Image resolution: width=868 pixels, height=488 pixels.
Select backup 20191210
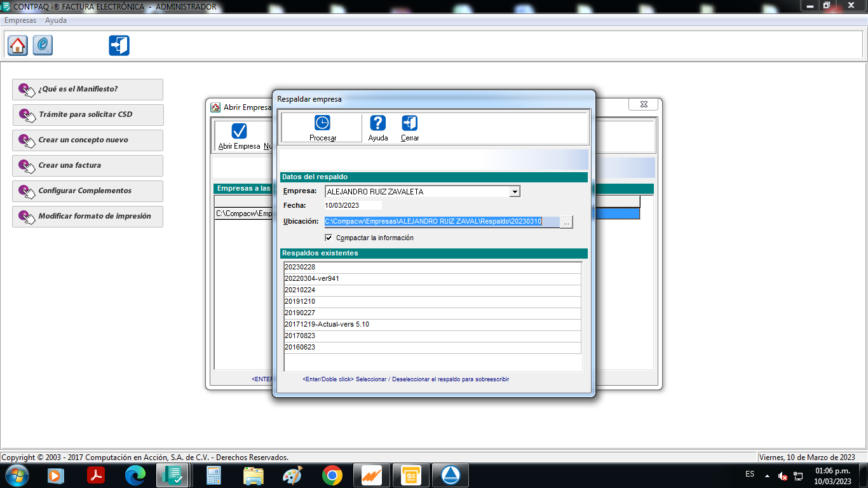[x=432, y=302]
